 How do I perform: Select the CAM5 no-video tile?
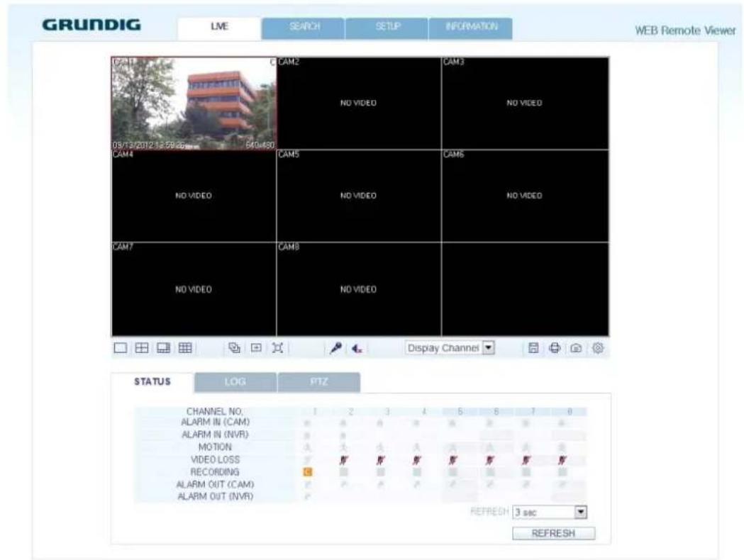click(359, 196)
